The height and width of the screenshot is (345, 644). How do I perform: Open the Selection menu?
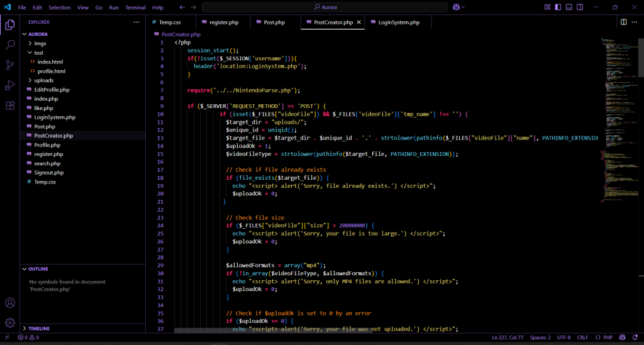60,8
